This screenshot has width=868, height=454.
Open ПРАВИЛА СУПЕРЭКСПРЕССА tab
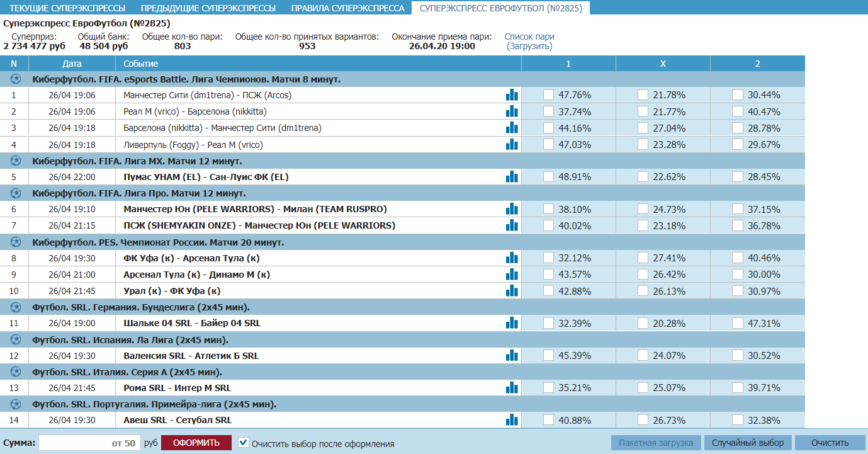347,8
